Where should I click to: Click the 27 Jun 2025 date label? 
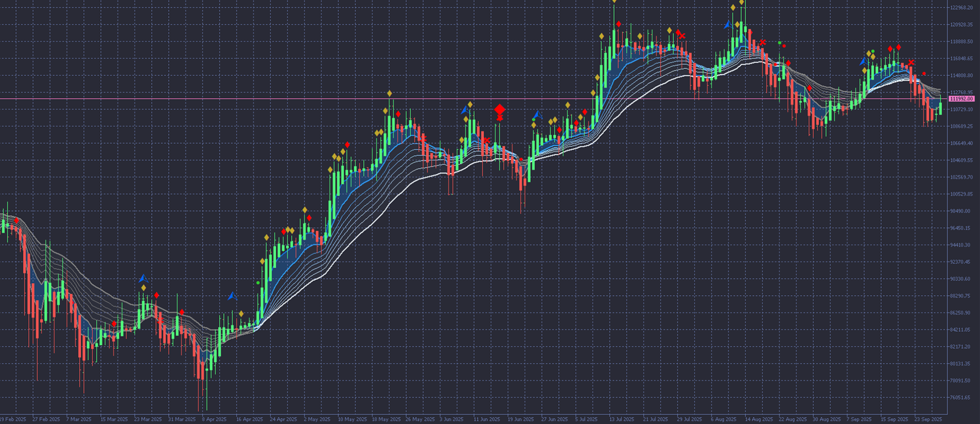pos(555,419)
